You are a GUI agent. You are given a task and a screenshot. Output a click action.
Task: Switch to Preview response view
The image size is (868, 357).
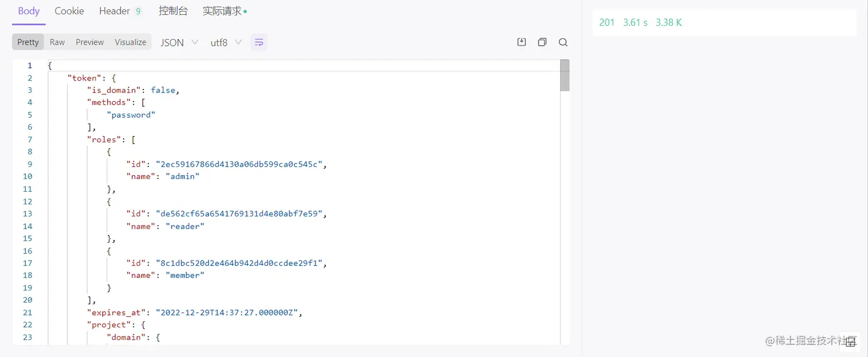90,41
